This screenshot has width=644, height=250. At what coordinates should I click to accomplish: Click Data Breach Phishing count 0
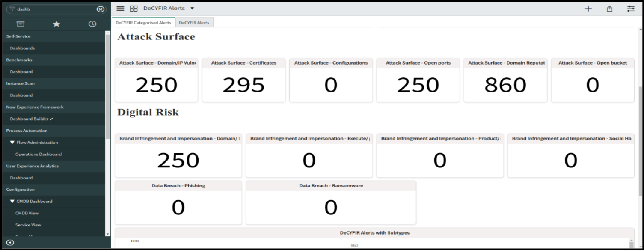pos(178,208)
